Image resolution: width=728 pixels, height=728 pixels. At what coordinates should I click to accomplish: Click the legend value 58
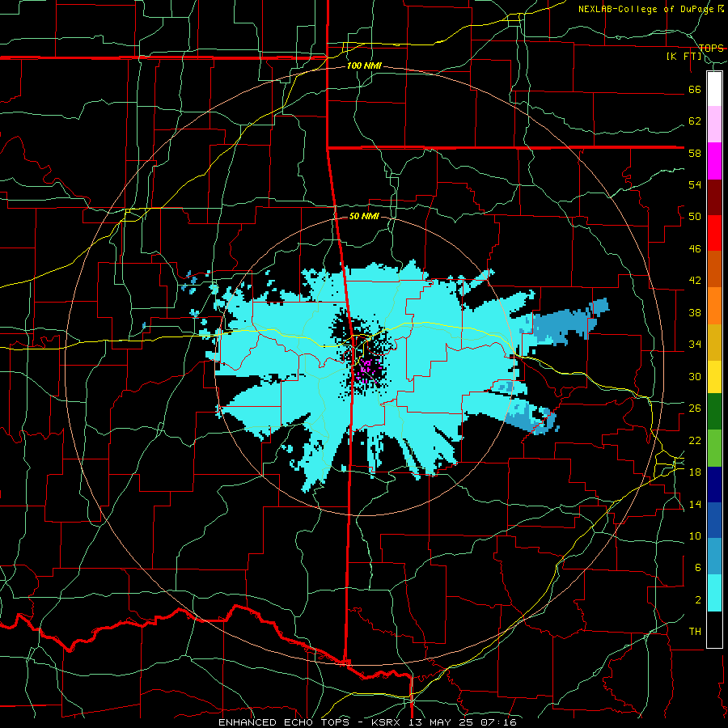tap(695, 153)
